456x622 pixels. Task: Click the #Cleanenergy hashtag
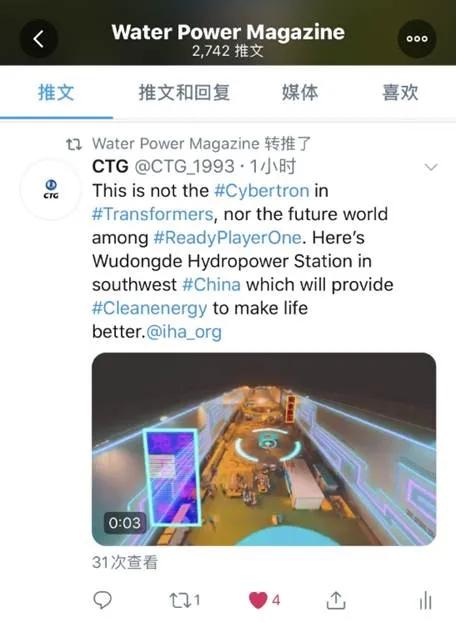[x=149, y=309]
